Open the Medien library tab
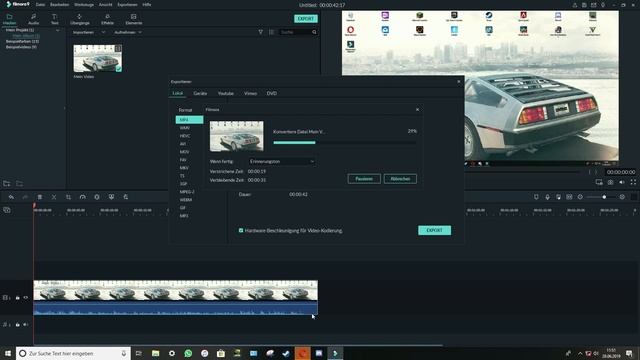 9,19
